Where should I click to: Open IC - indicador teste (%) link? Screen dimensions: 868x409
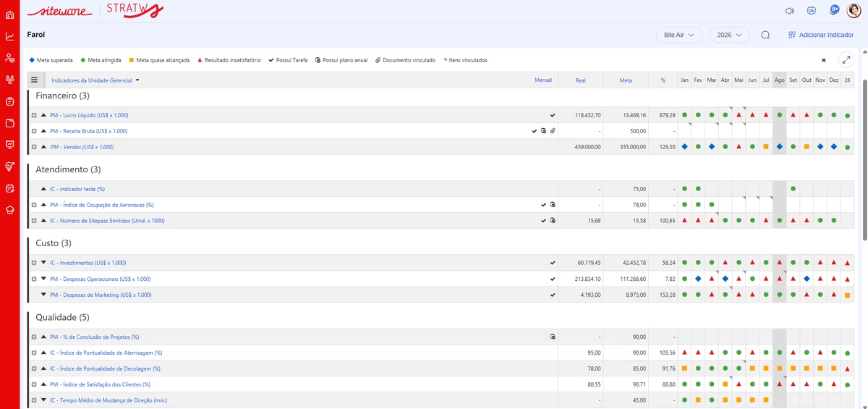coord(77,189)
